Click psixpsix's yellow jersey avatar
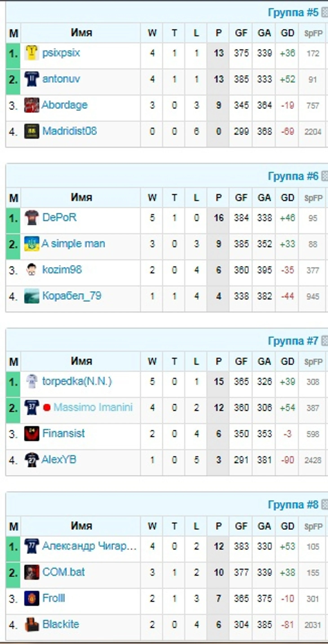 tap(31, 53)
